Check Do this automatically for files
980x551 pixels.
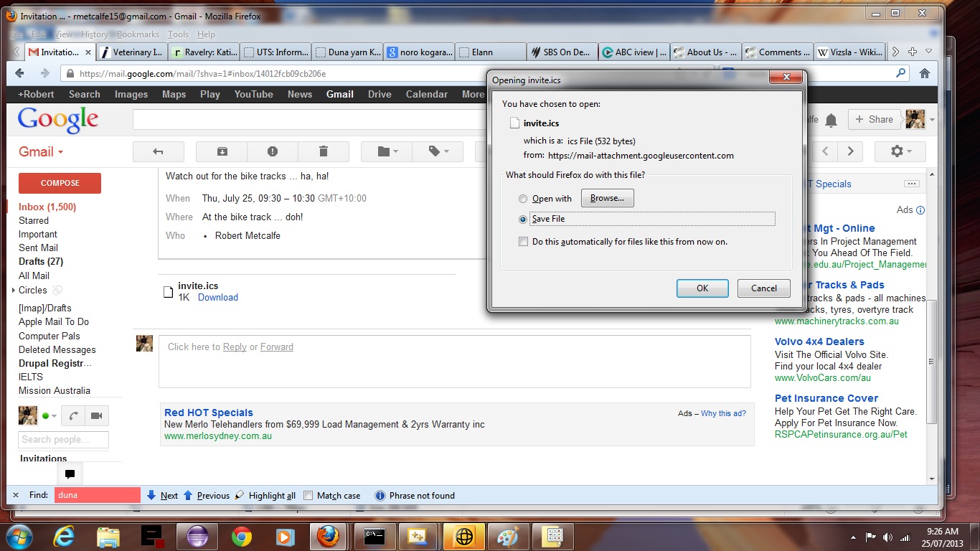[523, 242]
